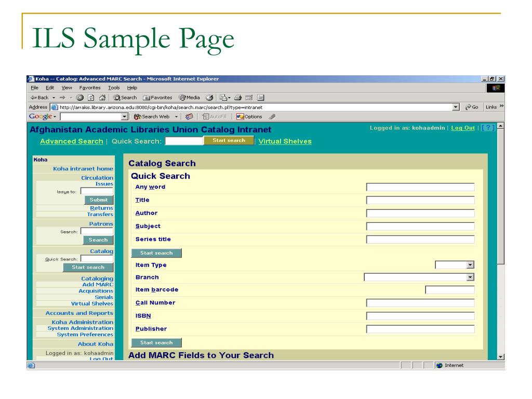The image size is (532, 399).
Task: Open the Edit menu
Action: click(50, 87)
